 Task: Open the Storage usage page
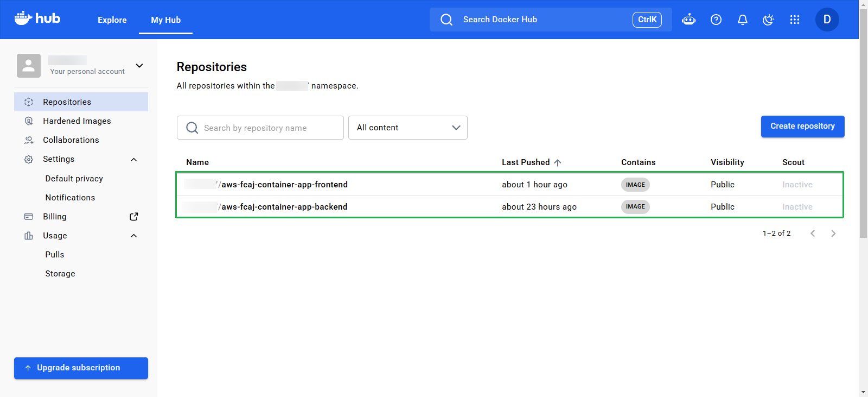(x=60, y=274)
